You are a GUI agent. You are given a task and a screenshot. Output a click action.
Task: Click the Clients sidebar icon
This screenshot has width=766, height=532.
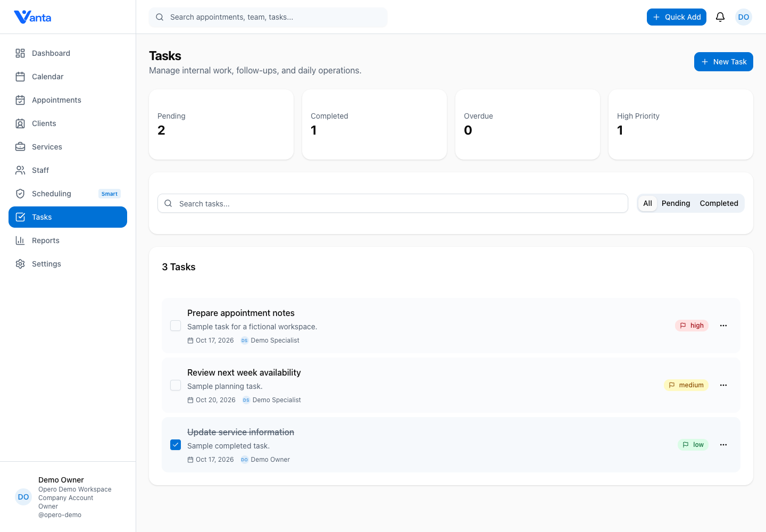tap(20, 123)
